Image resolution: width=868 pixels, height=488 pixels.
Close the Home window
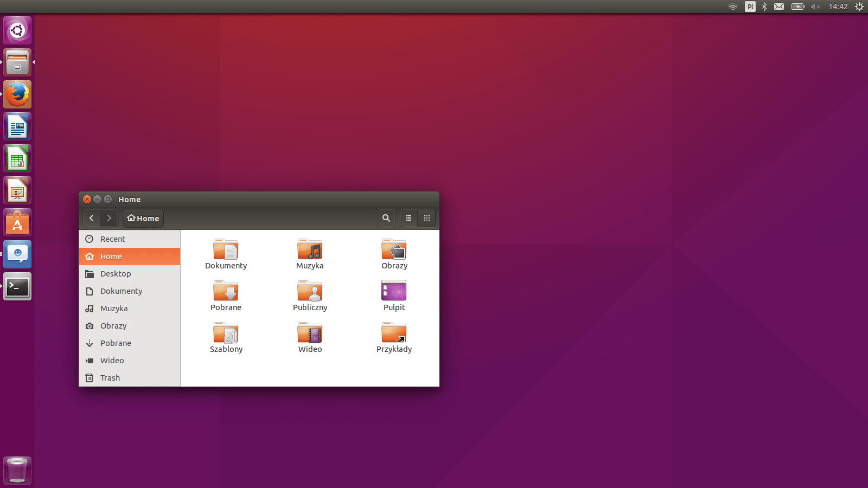coord(87,199)
